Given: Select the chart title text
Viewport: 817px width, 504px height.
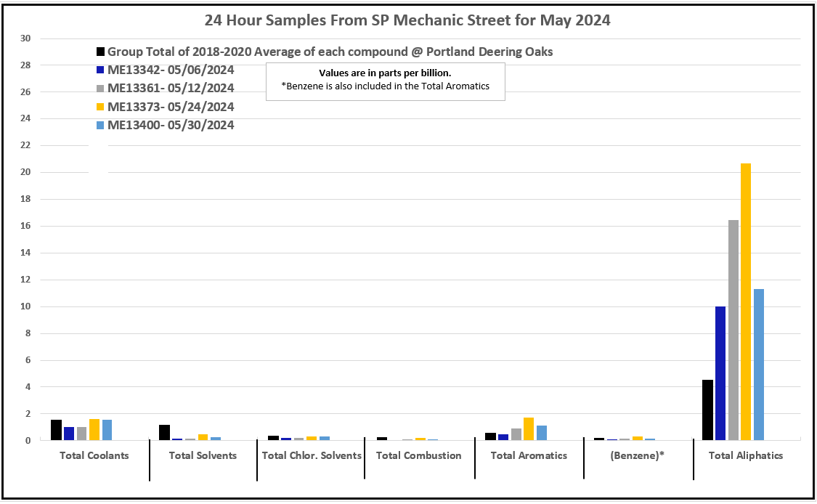Looking at the screenshot, I should pyautogui.click(x=407, y=20).
